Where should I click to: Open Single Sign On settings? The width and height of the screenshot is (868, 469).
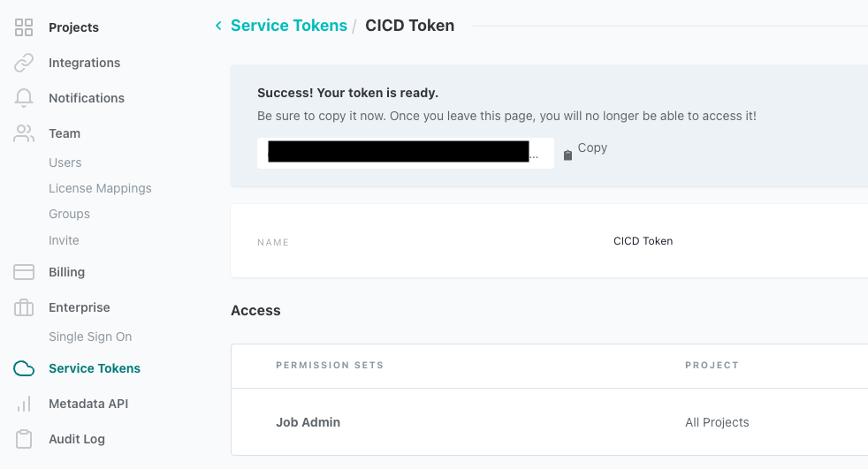tap(90, 337)
